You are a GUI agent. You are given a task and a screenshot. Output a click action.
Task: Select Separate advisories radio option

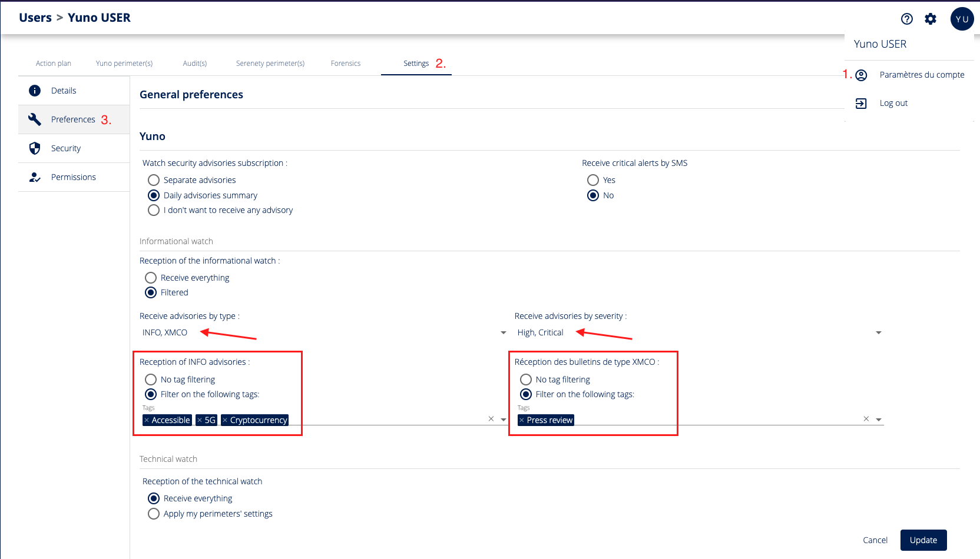154,180
